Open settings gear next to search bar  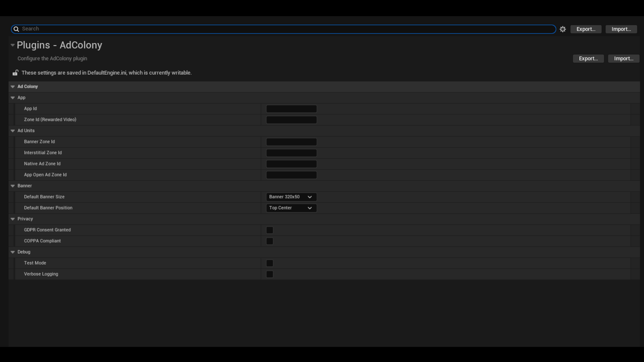(563, 29)
